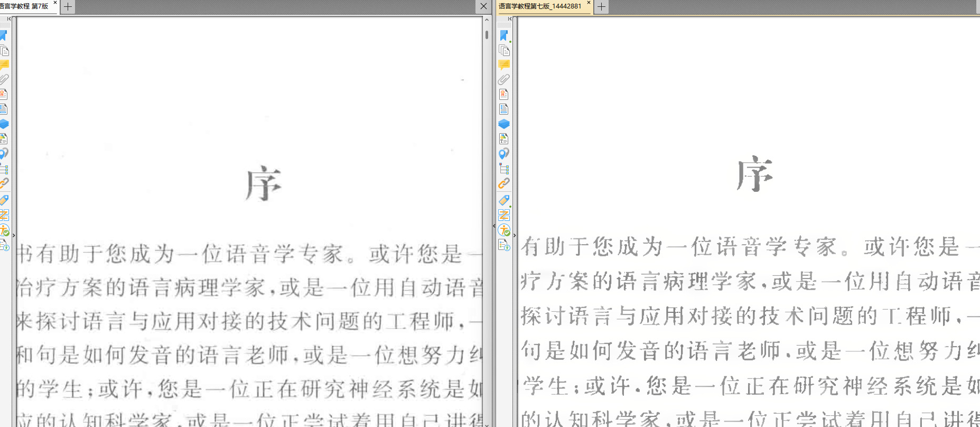Open Attachments paperclip pane in right document

click(504, 79)
